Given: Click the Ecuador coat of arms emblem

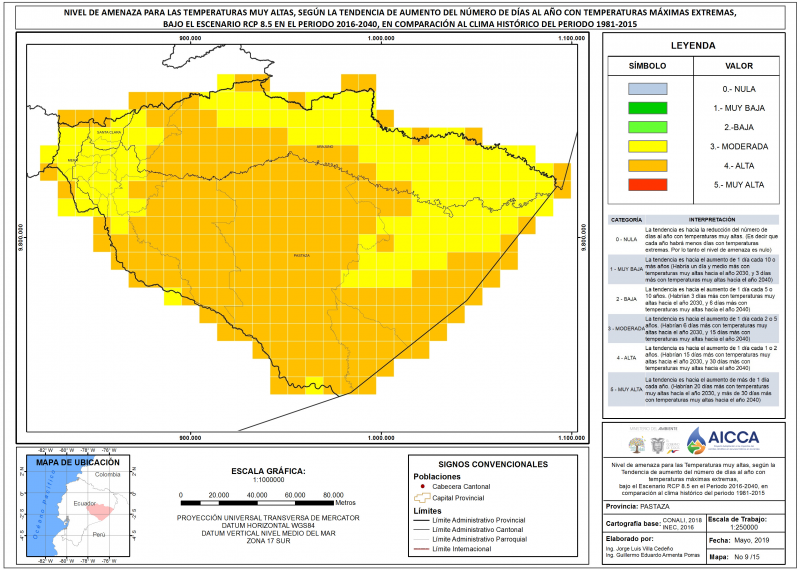Looking at the screenshot, I should (x=658, y=445).
